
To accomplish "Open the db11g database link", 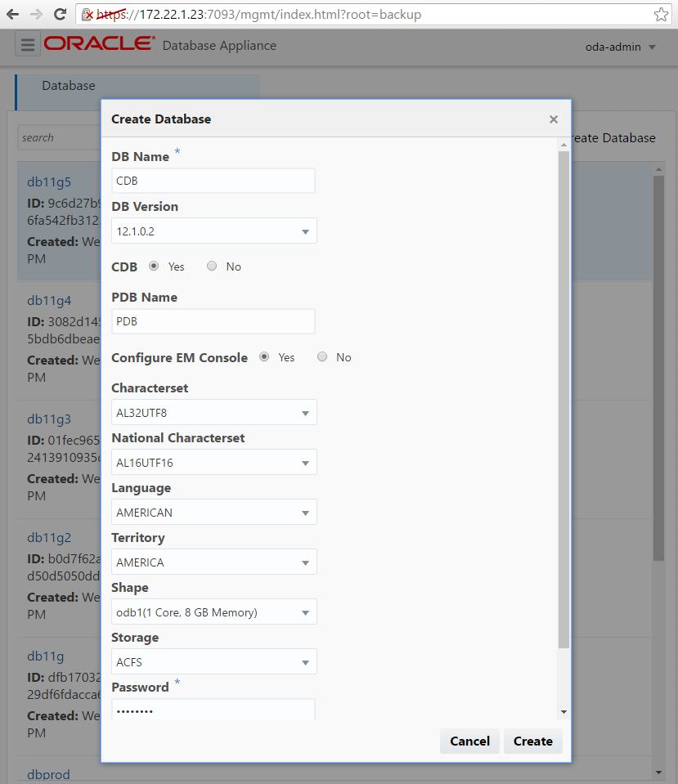I will tap(46, 656).
